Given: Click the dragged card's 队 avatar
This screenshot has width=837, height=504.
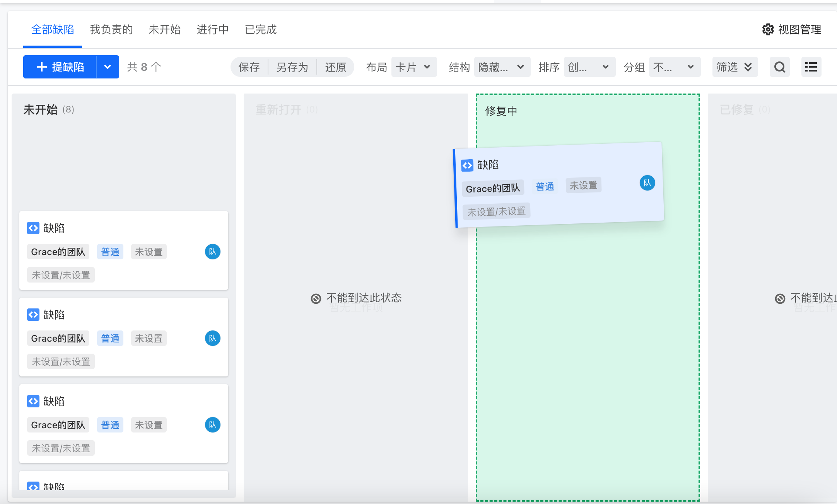Looking at the screenshot, I should (647, 183).
